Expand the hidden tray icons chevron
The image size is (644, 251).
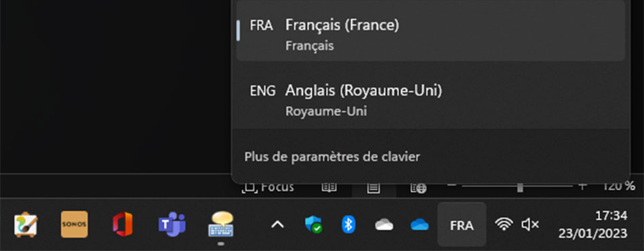coord(278,225)
